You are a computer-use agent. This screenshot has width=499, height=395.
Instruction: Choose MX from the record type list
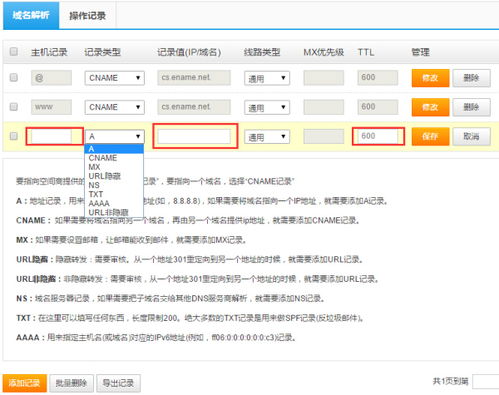click(114, 167)
